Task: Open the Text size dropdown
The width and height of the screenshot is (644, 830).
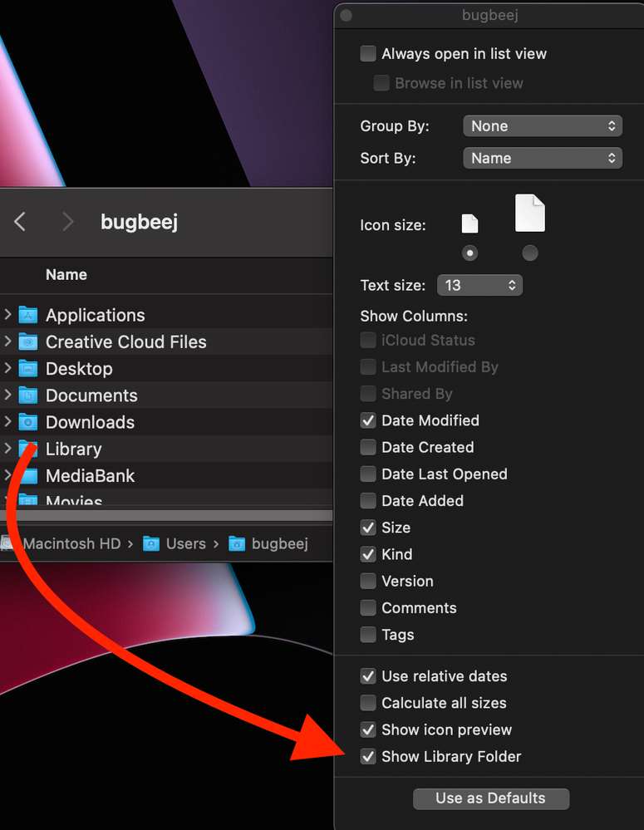Action: coord(479,285)
